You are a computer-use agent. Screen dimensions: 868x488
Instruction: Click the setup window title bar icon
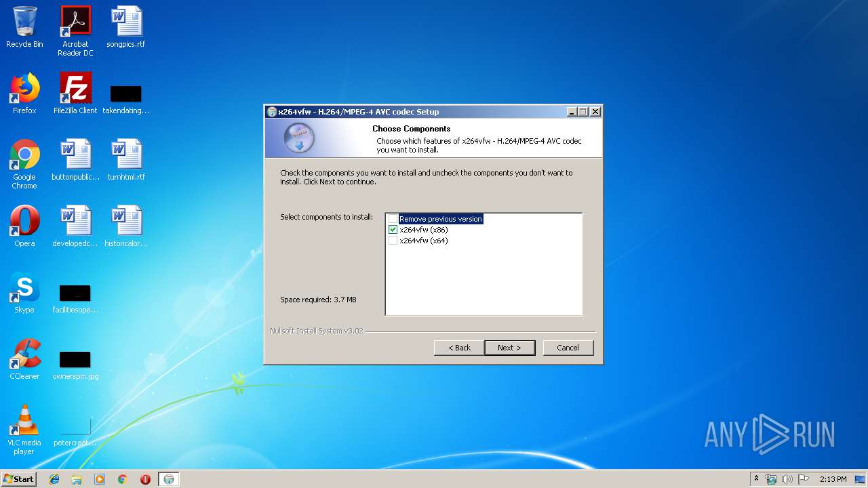[272, 112]
